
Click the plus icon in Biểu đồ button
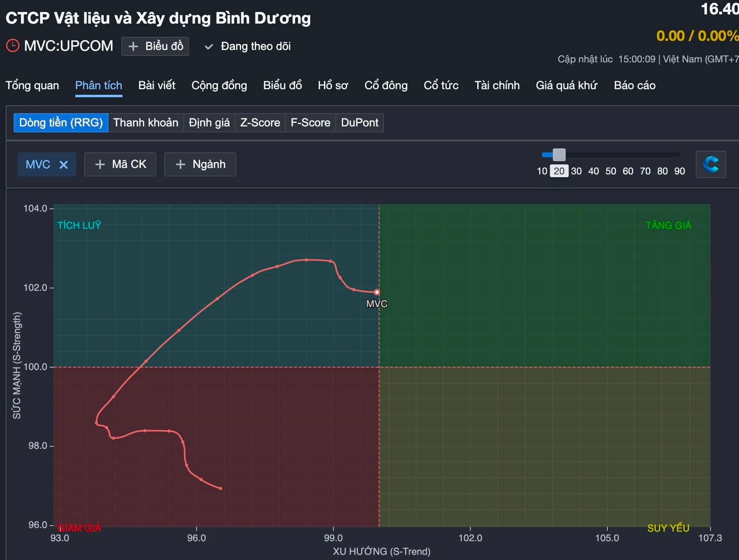pyautogui.click(x=133, y=46)
